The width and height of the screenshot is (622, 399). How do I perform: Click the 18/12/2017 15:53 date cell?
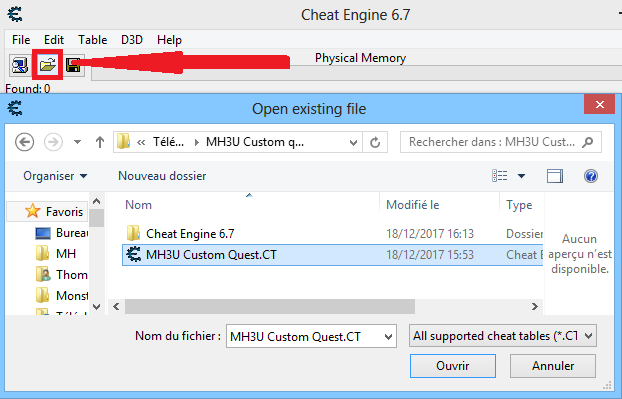430,255
